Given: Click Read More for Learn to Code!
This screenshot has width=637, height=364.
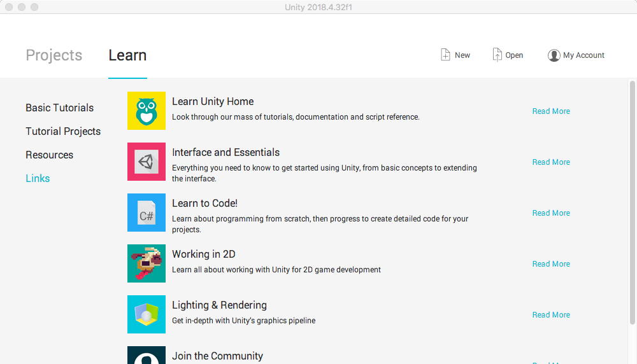Looking at the screenshot, I should click(551, 213).
